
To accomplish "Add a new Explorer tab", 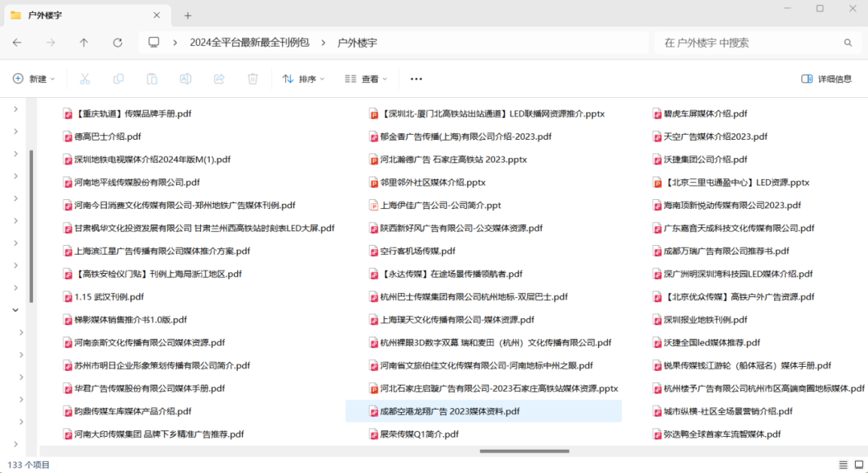I will 187,15.
